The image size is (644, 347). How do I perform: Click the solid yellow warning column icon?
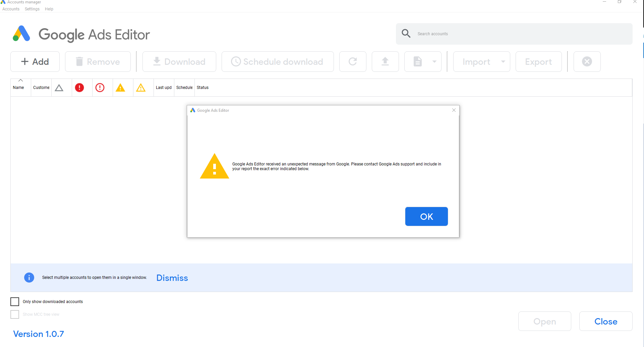(x=120, y=88)
